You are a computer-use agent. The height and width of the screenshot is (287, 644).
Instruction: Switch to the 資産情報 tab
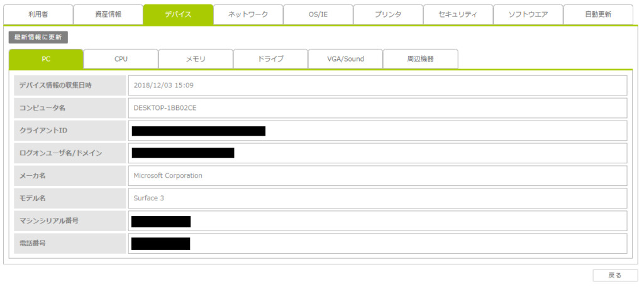pyautogui.click(x=108, y=14)
